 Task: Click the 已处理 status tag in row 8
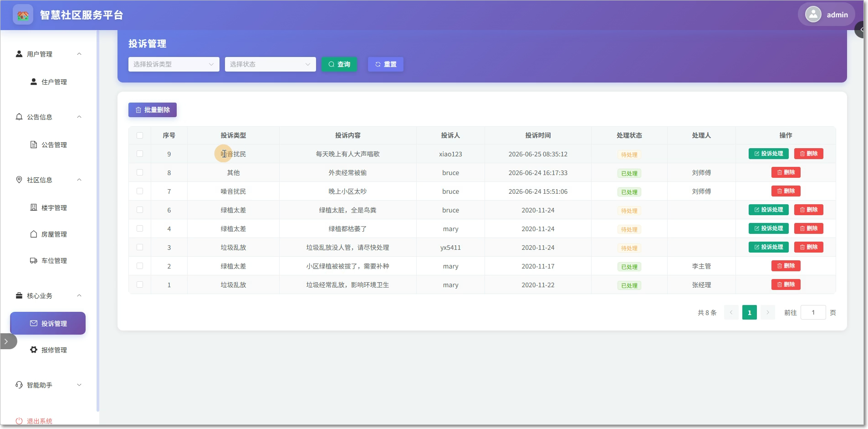coord(629,173)
